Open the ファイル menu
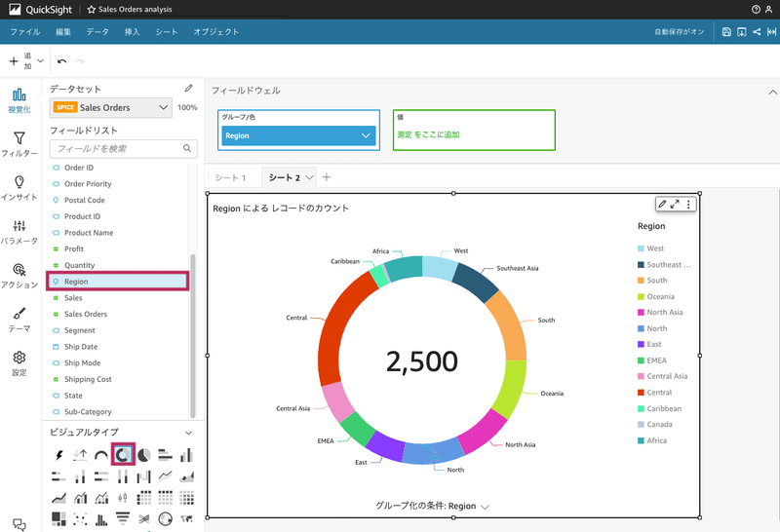 (25, 32)
